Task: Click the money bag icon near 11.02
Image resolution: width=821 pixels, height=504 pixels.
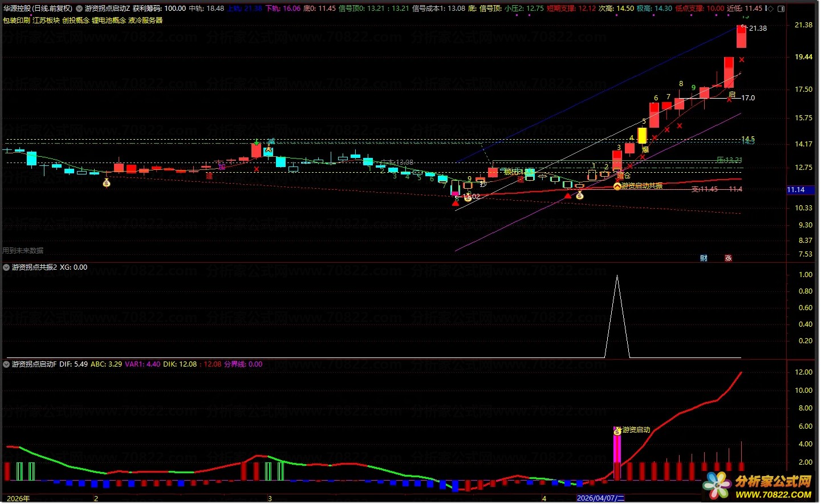Action: coord(468,197)
